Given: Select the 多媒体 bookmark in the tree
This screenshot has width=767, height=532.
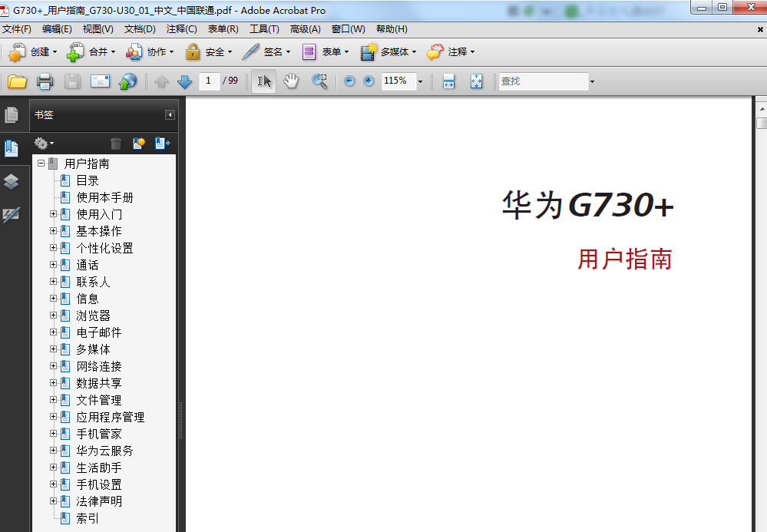Looking at the screenshot, I should click(x=93, y=349).
